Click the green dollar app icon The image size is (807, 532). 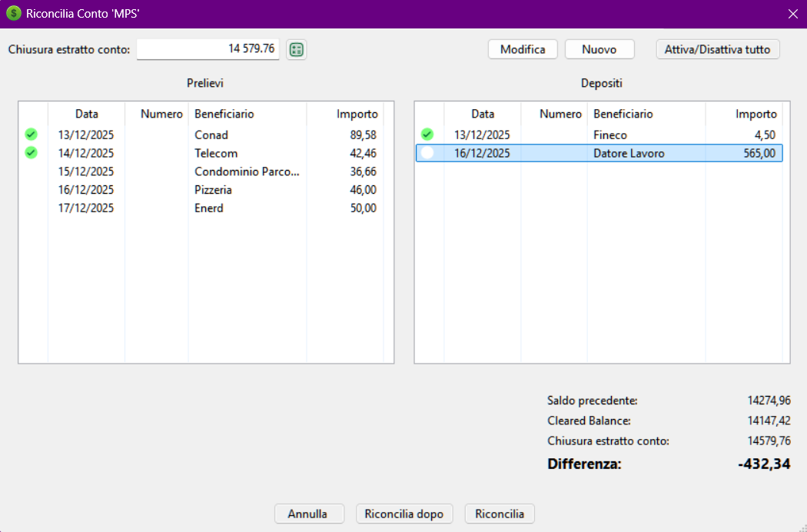click(14, 14)
